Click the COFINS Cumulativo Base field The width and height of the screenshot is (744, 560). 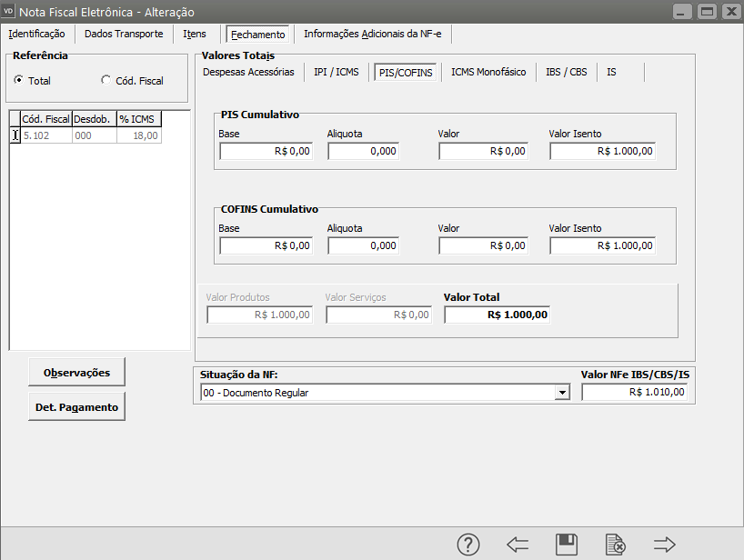point(266,245)
